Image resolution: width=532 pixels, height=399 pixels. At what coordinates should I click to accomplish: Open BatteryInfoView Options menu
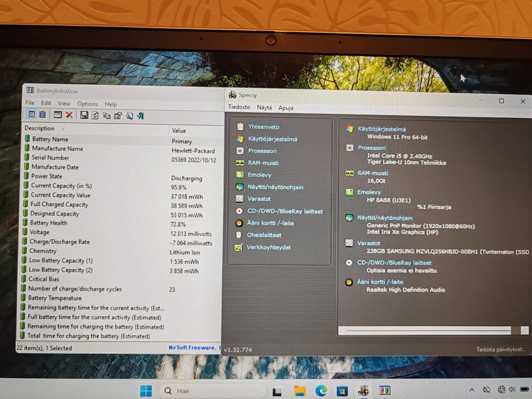coord(88,104)
